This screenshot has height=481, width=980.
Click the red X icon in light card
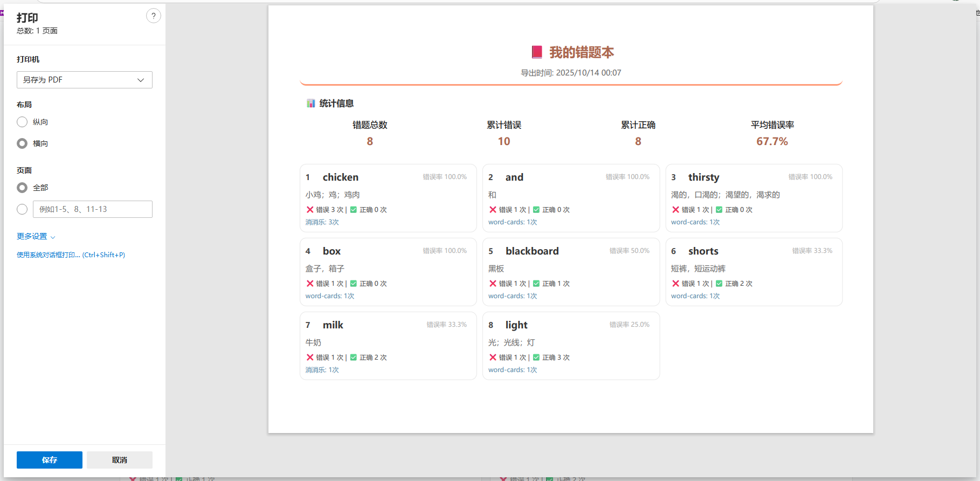point(493,358)
